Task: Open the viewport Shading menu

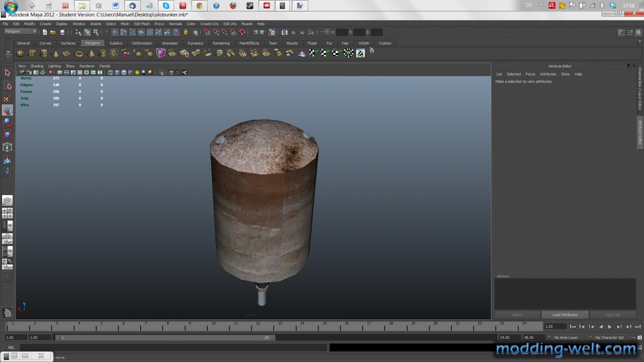Action: pyautogui.click(x=37, y=66)
